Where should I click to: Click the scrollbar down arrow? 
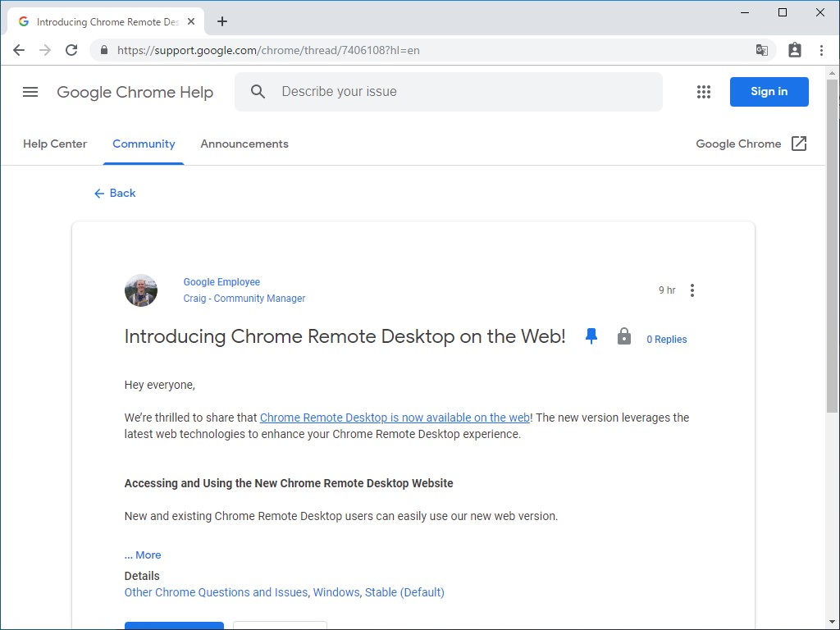832,623
